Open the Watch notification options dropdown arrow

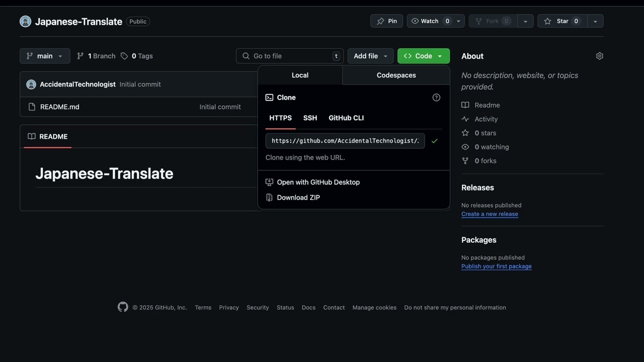coord(458,21)
